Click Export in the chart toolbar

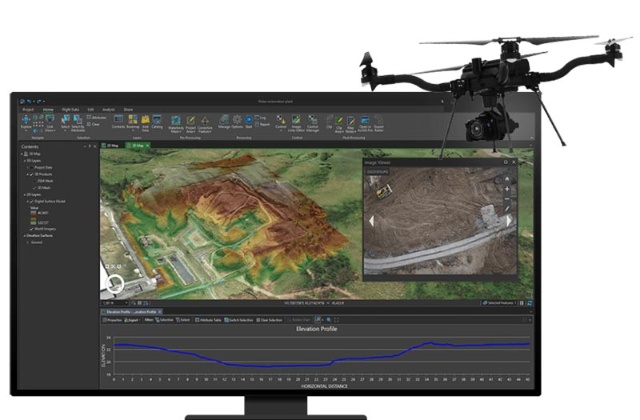pyautogui.click(x=131, y=320)
